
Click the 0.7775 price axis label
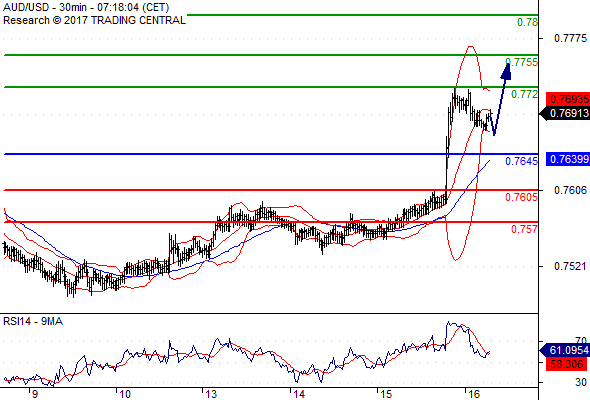click(570, 38)
